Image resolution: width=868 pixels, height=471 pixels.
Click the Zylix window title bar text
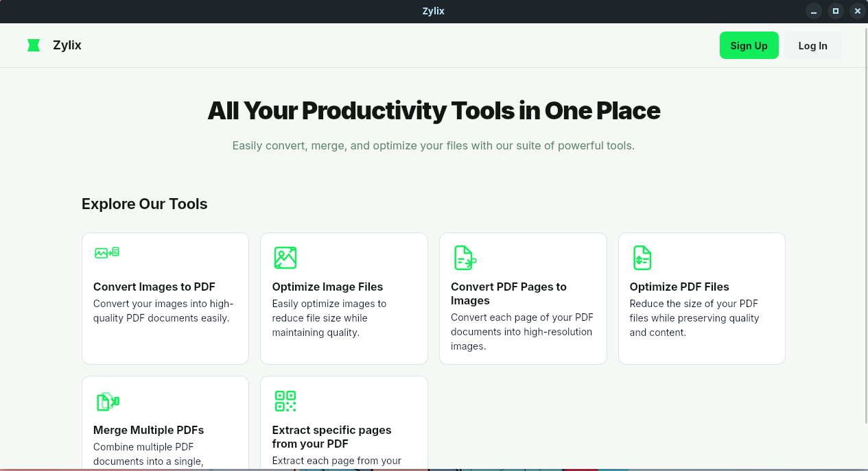click(434, 11)
